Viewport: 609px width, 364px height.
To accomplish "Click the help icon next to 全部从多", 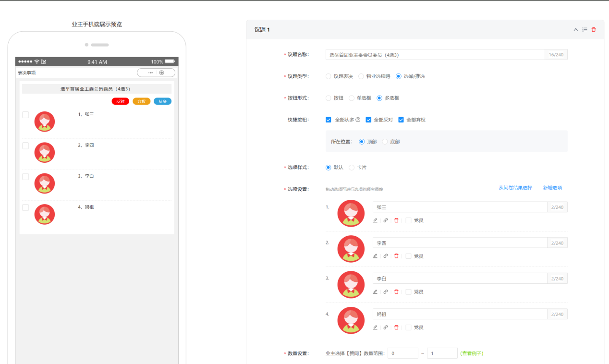I will (358, 120).
